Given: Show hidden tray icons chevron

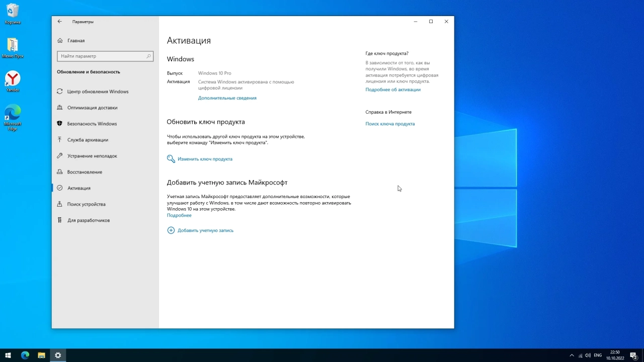Looking at the screenshot, I should [x=572, y=355].
